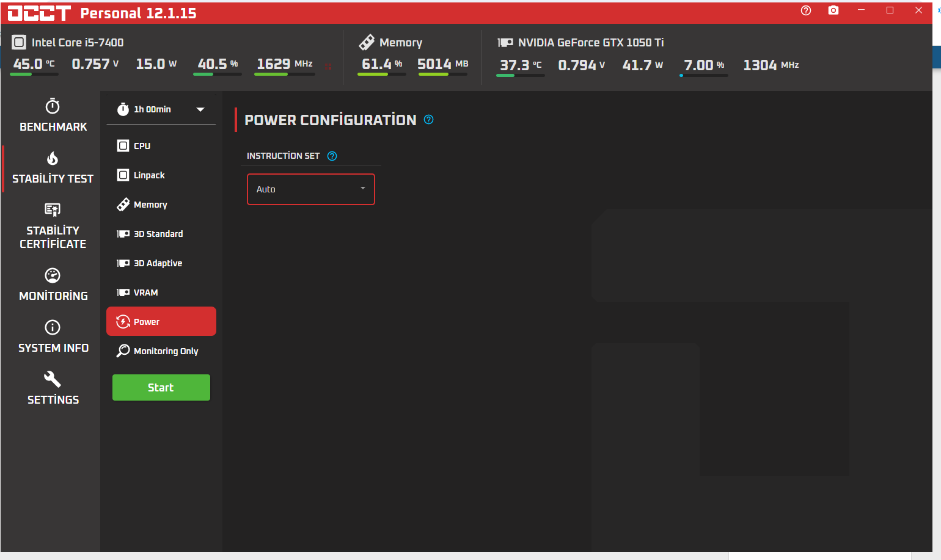Click the CPU temperature 45.0 °C reading
The width and height of the screenshot is (941, 560).
point(34,64)
